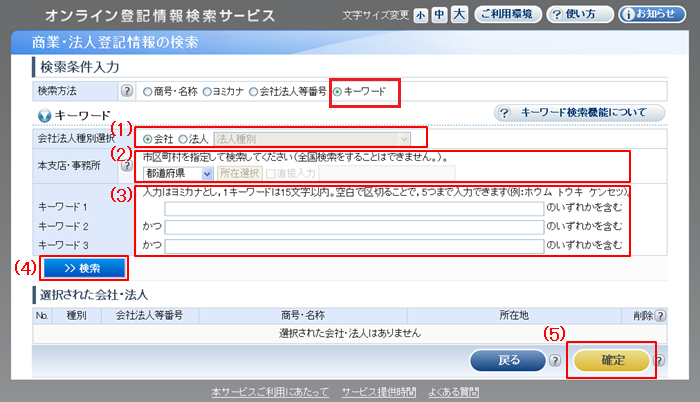The height and width of the screenshot is (402, 700).
Task: Click the 所在地 column header
Action: (514, 316)
